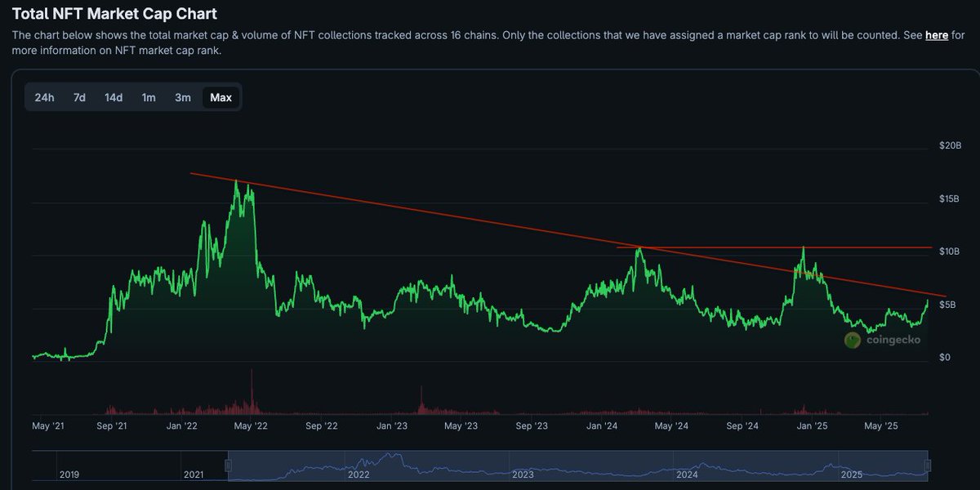The height and width of the screenshot is (490, 980).
Task: Click 2023 in the navigator timeline
Action: coord(523,474)
